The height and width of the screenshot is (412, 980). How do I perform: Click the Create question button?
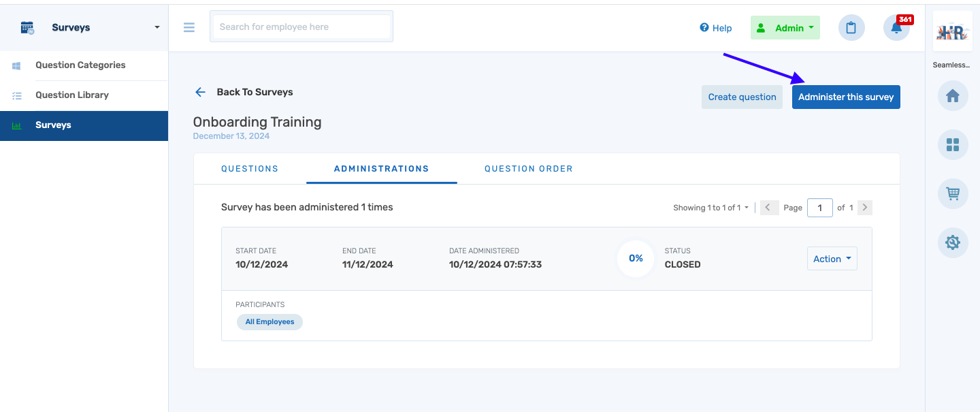(742, 97)
